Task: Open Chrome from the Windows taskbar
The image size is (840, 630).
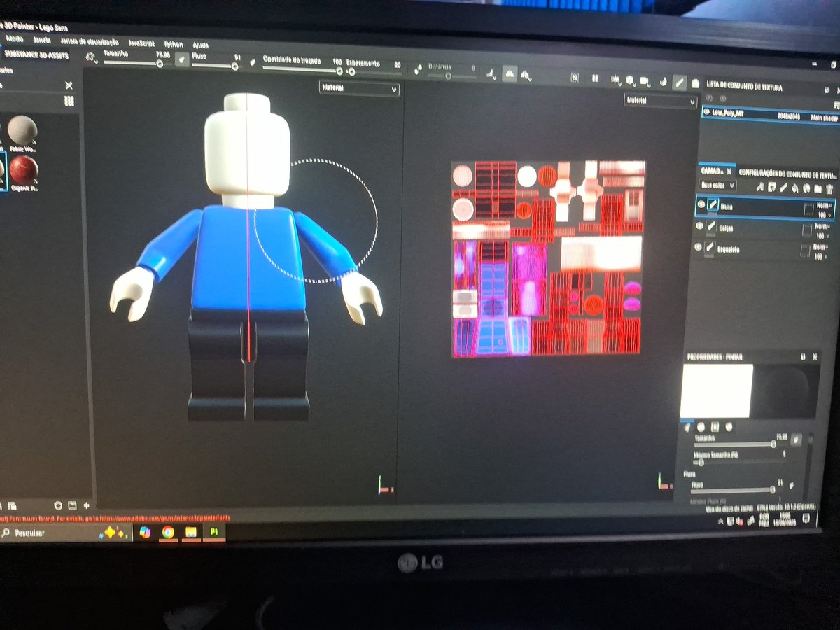Action: pos(168,533)
